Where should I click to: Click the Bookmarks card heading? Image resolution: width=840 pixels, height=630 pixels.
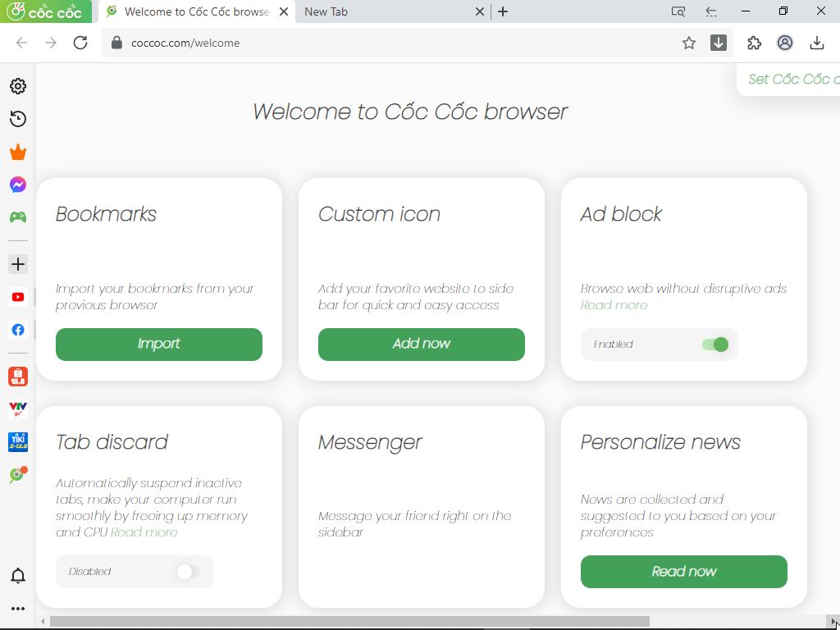click(106, 214)
